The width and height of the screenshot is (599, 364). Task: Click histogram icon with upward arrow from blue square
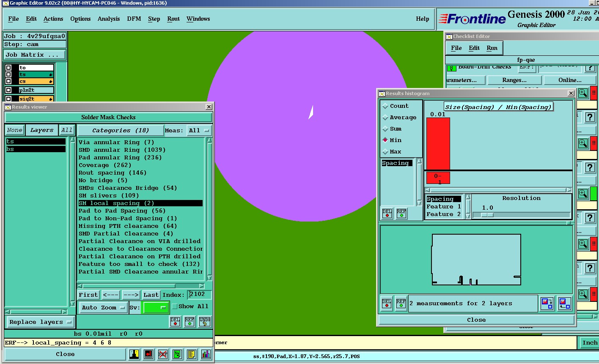coord(565,304)
